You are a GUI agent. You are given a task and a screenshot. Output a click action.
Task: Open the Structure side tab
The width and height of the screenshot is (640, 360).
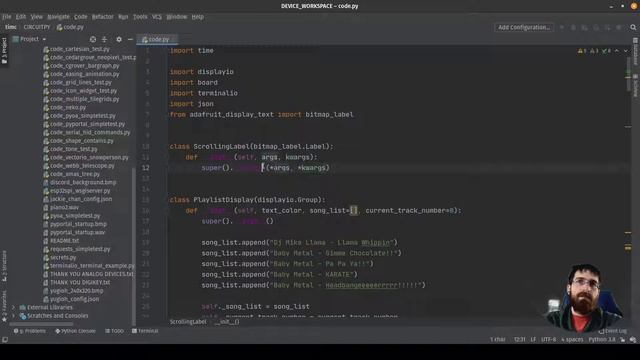point(4,266)
